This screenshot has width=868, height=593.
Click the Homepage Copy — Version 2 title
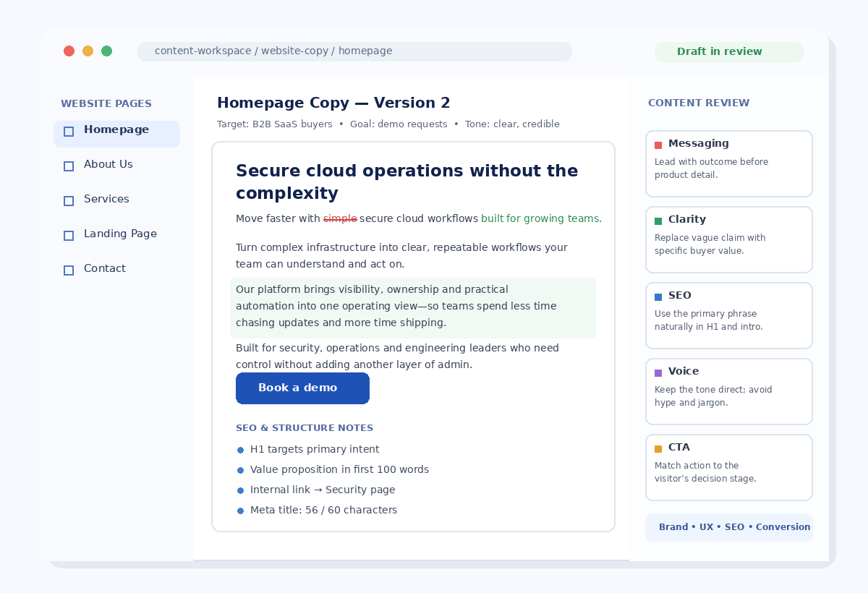pos(333,103)
